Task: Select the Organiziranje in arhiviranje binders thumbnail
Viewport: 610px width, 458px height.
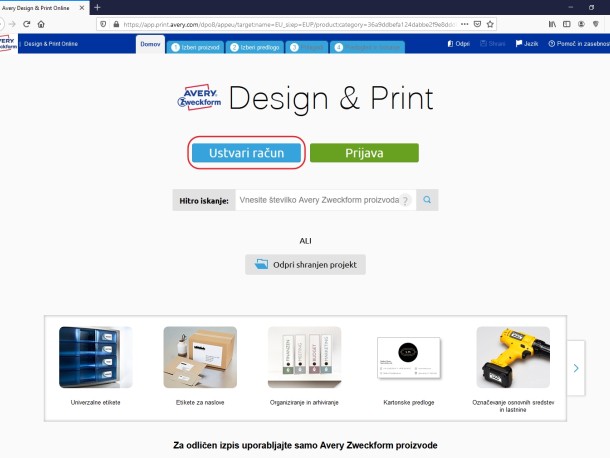Action: 305,357
